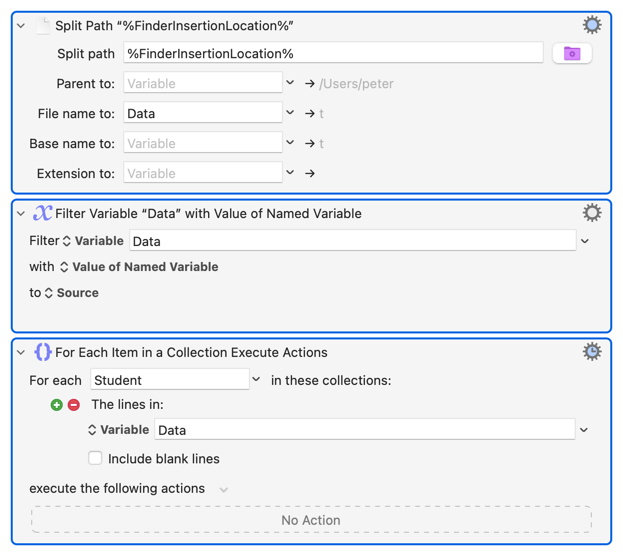623x559 pixels.
Task: Click the Filter Variable X script icon
Action: [x=42, y=213]
